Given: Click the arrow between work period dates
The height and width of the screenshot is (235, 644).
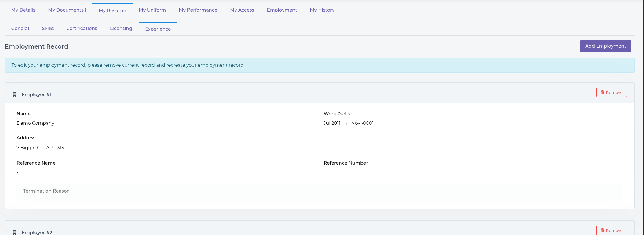Looking at the screenshot, I should coord(346,124).
